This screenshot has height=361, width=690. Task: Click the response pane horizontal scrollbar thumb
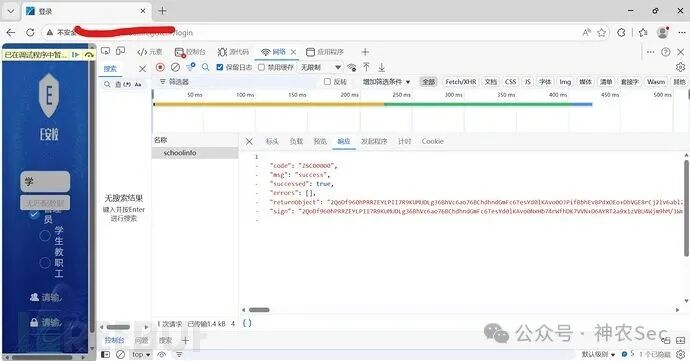tap(259, 310)
